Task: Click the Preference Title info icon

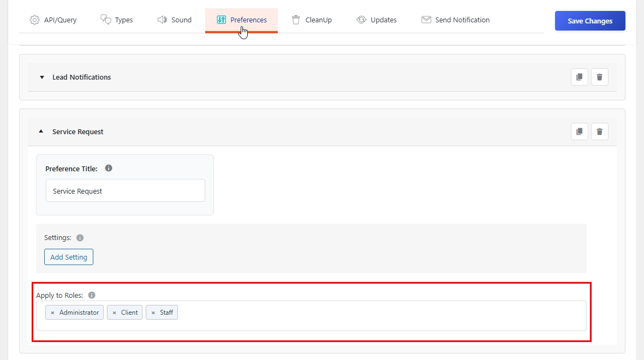Action: (109, 169)
